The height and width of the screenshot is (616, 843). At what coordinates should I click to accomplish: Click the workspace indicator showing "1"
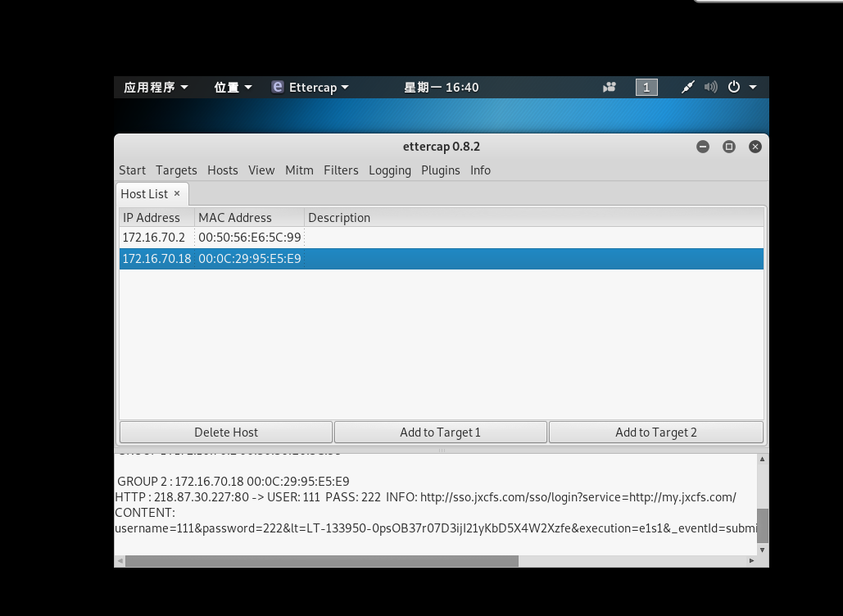[x=646, y=87]
